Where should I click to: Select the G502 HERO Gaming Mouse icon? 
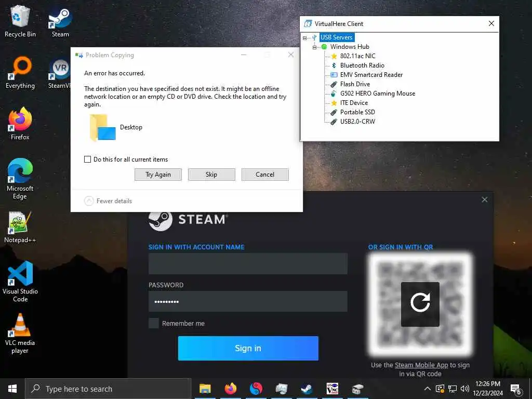click(x=334, y=94)
